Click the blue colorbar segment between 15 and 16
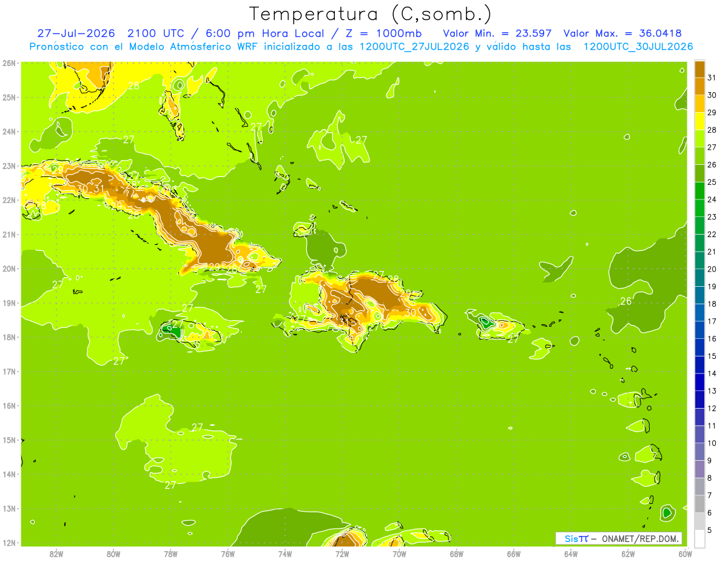The height and width of the screenshot is (562, 728). (699, 347)
